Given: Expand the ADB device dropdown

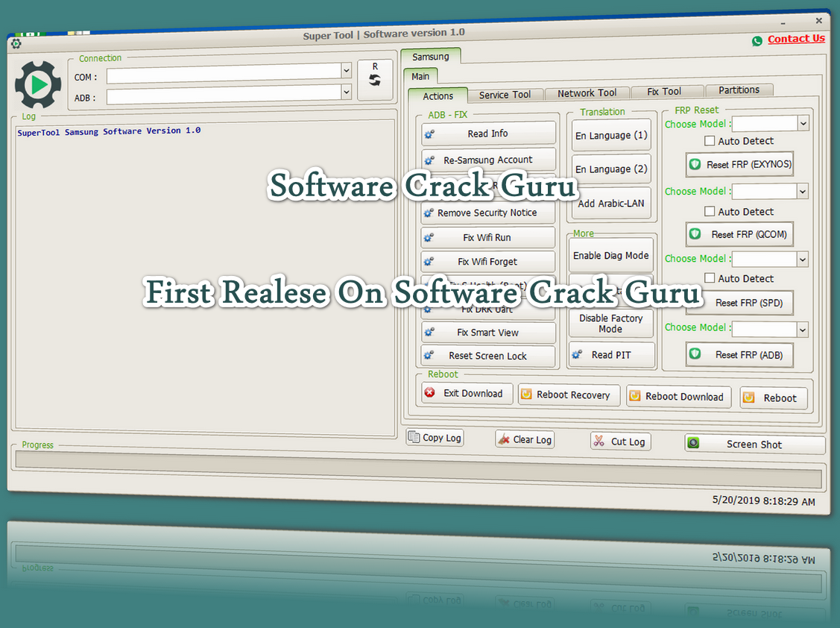Looking at the screenshot, I should tap(346, 92).
